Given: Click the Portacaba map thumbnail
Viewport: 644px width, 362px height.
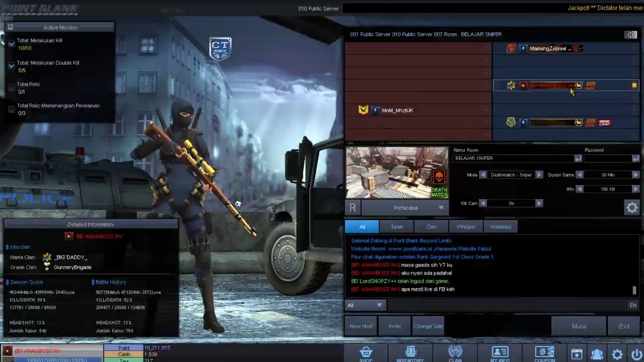Looking at the screenshot, I should click(x=396, y=173).
